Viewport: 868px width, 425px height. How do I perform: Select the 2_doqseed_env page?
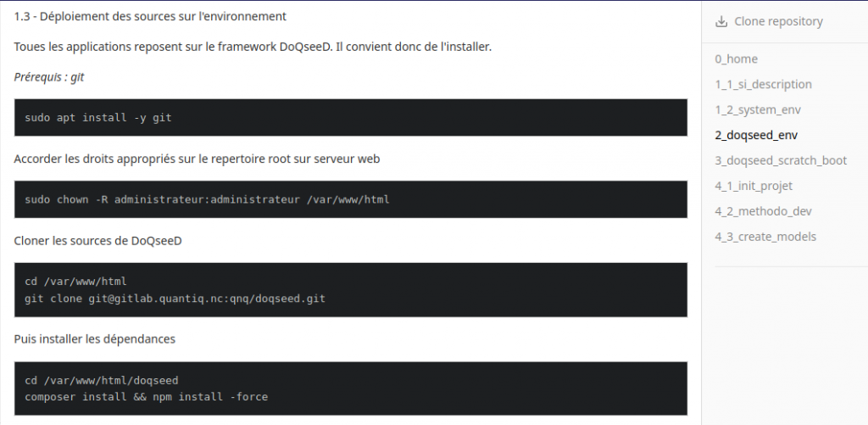pos(755,135)
